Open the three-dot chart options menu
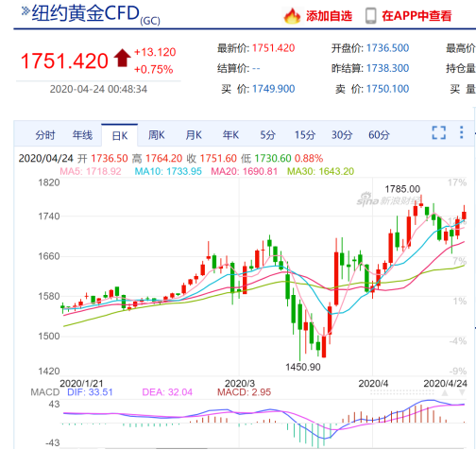 pos(461,132)
